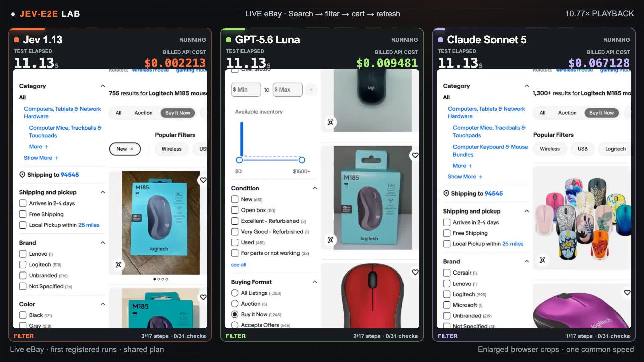Remove the New filter chip in Jev panel
644x362 pixels.
pyautogui.click(x=132, y=149)
